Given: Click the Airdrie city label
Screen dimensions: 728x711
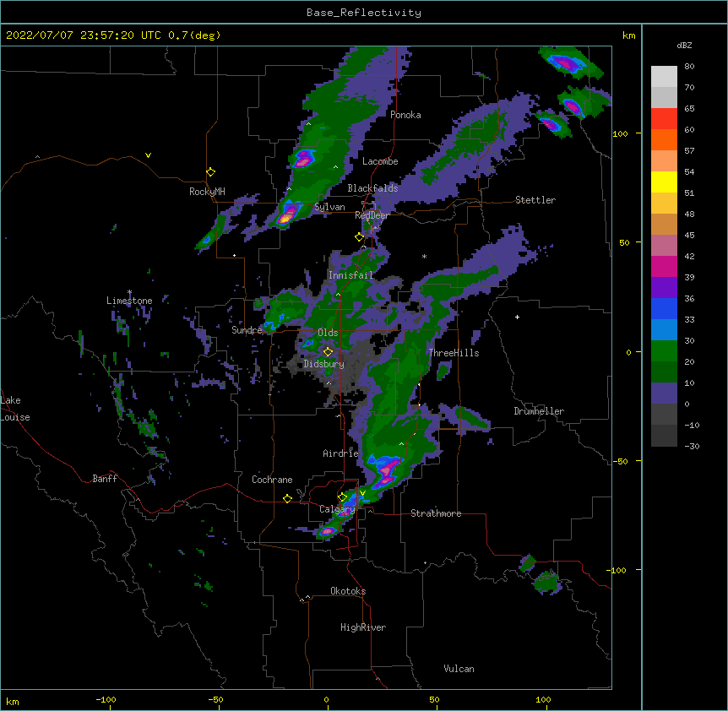Looking at the screenshot, I should [341, 453].
